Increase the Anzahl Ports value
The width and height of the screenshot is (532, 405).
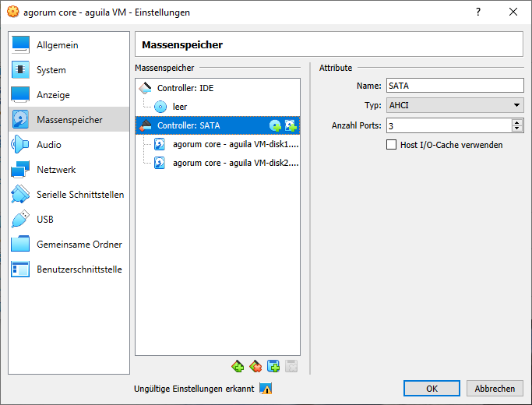[516, 122]
